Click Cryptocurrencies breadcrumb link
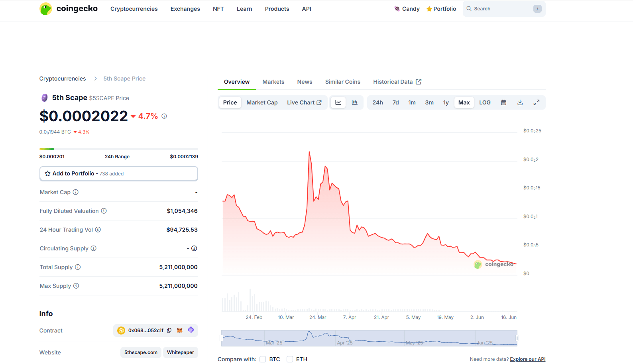The height and width of the screenshot is (364, 633). [63, 79]
